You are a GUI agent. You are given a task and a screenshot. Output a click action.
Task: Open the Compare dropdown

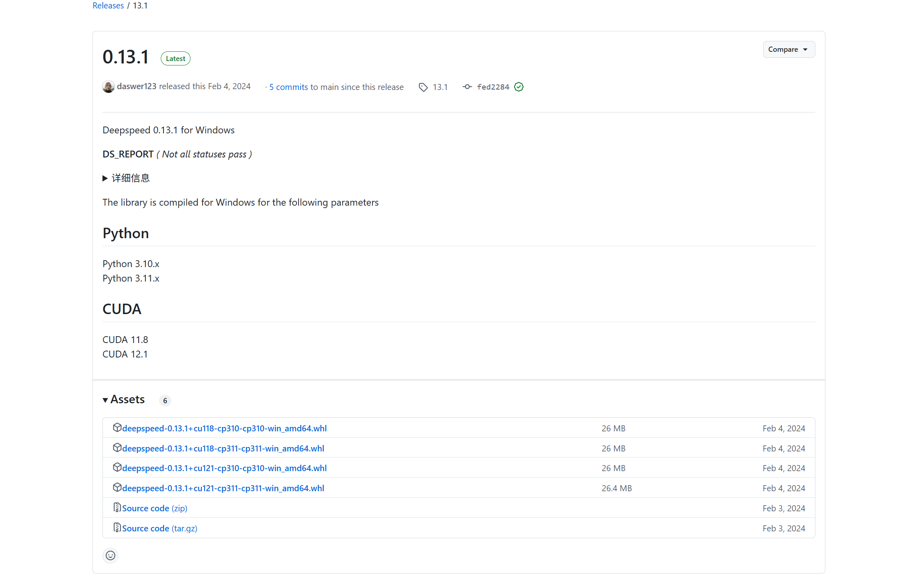788,49
